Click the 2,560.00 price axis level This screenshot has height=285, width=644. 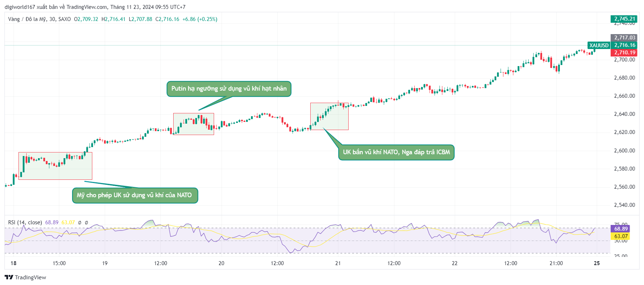624,187
